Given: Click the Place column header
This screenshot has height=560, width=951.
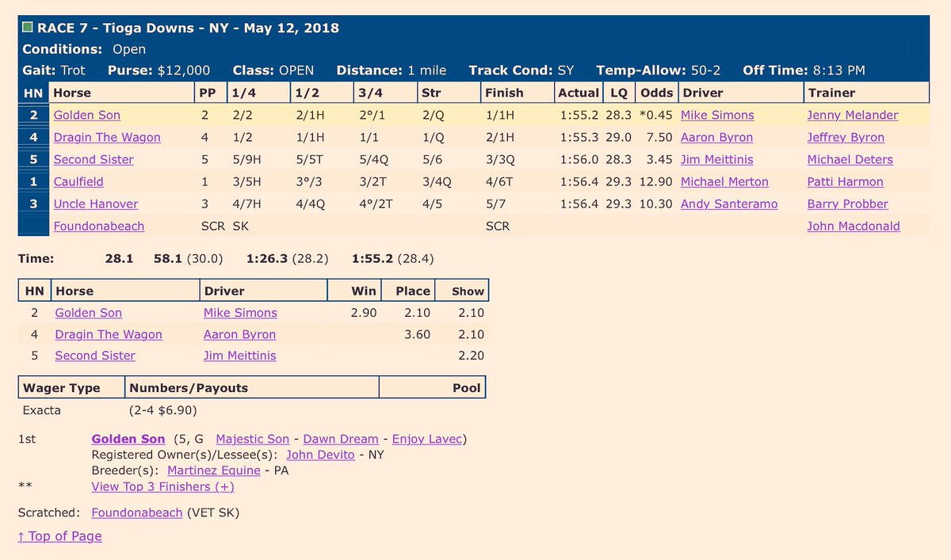Looking at the screenshot, I should click(409, 291).
